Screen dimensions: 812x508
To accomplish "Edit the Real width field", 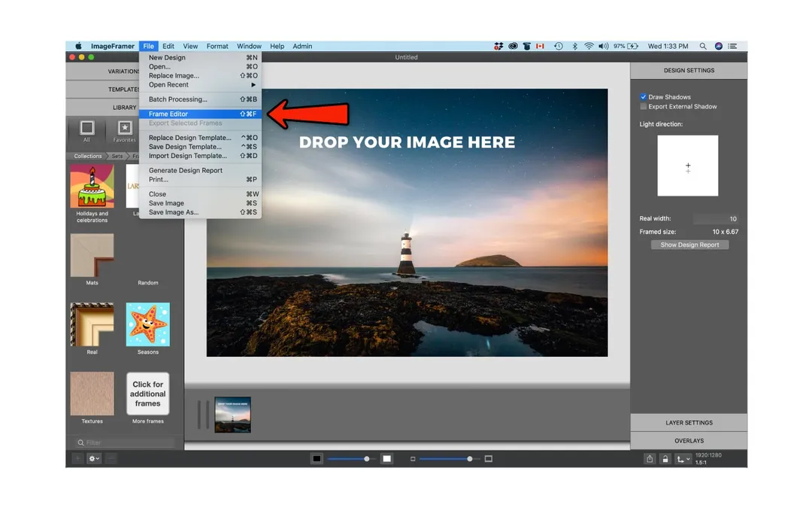I will [x=717, y=219].
